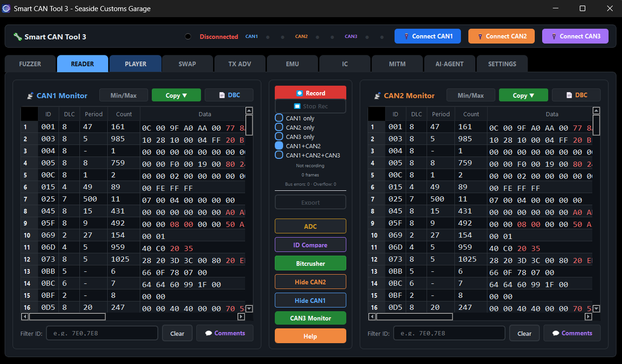Expand the Copy dropdown in CAN1 Monitor
Viewport: 622px width, 364px height.
pyautogui.click(x=176, y=95)
